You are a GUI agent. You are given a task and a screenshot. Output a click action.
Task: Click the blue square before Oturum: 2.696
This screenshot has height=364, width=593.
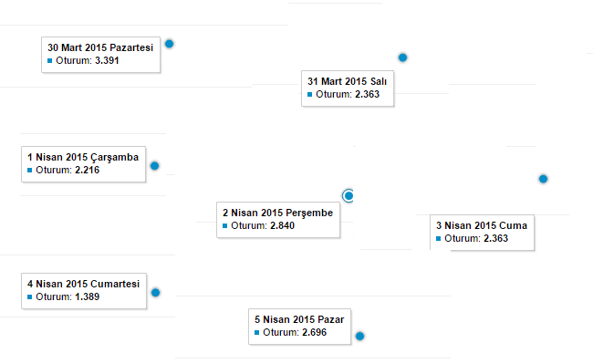(x=256, y=333)
